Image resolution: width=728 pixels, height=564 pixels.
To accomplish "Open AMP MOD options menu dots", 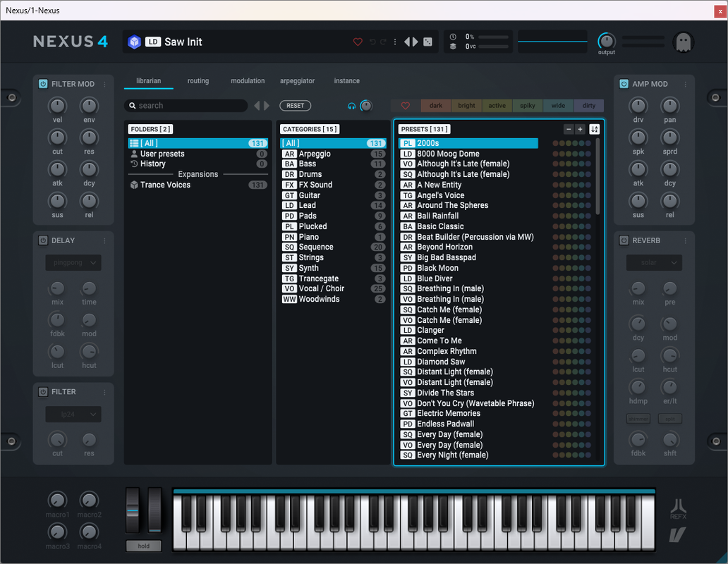I will pos(685,84).
